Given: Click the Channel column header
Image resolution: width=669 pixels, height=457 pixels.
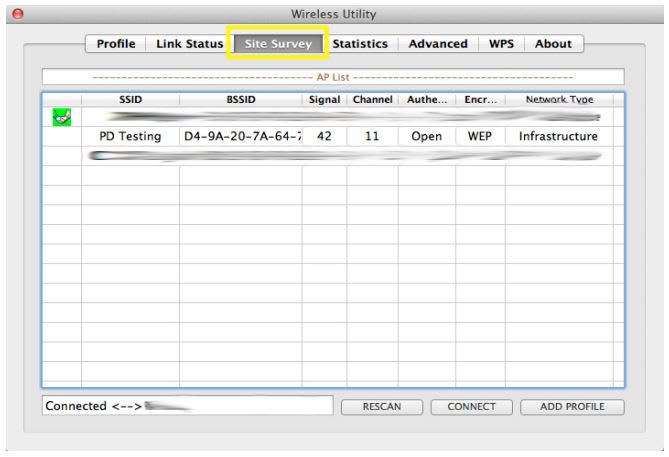Looking at the screenshot, I should [372, 100].
